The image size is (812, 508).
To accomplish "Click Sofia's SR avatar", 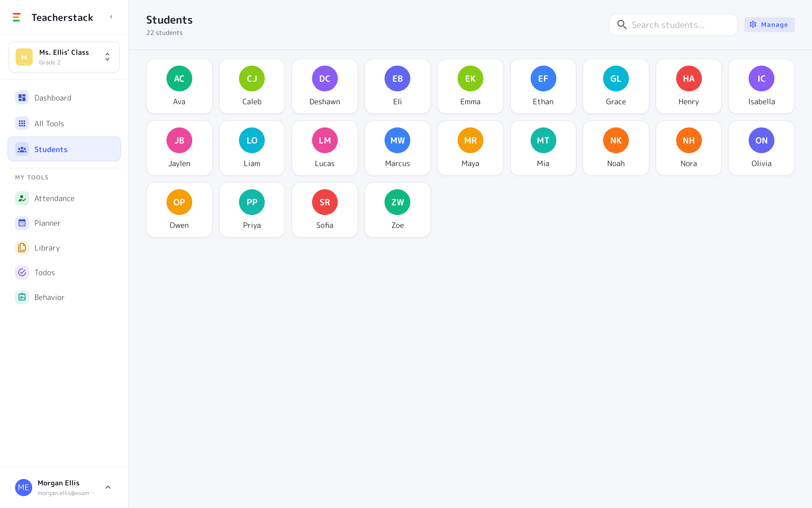I will 324,202.
